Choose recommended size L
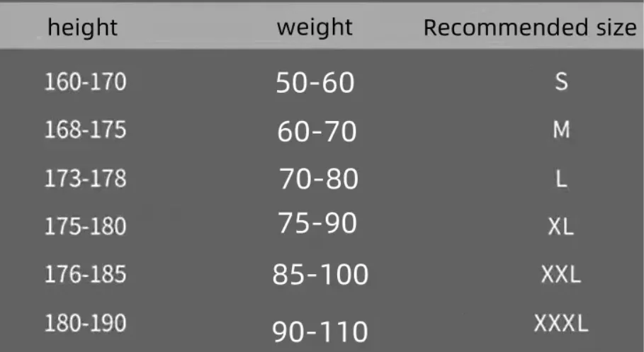This screenshot has width=644, height=352. pos(561,178)
